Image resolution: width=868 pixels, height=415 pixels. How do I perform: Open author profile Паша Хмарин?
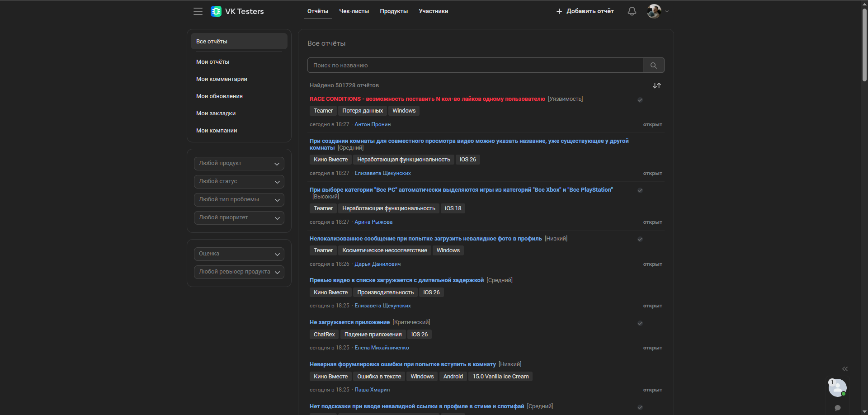click(x=372, y=390)
